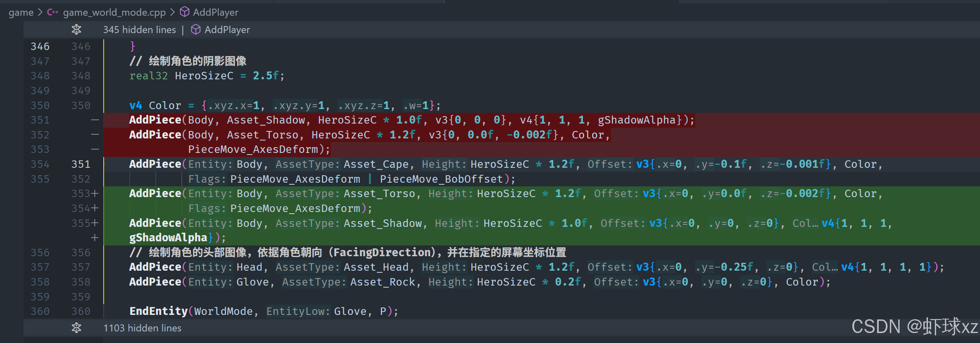Click original line number 346
980x343 pixels.
40,46
